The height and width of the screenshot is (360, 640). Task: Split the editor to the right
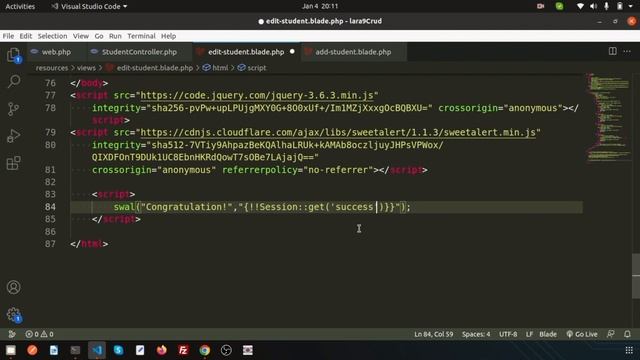(x=613, y=51)
